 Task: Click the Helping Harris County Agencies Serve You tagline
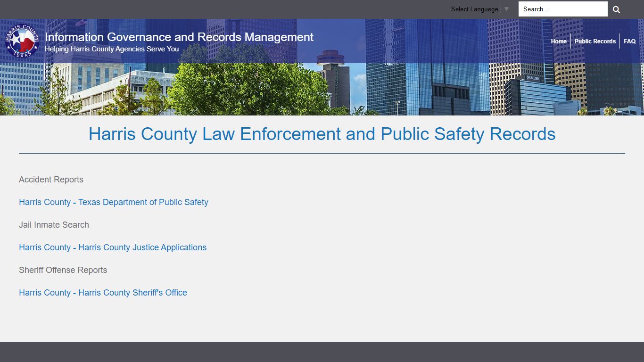coord(112,49)
